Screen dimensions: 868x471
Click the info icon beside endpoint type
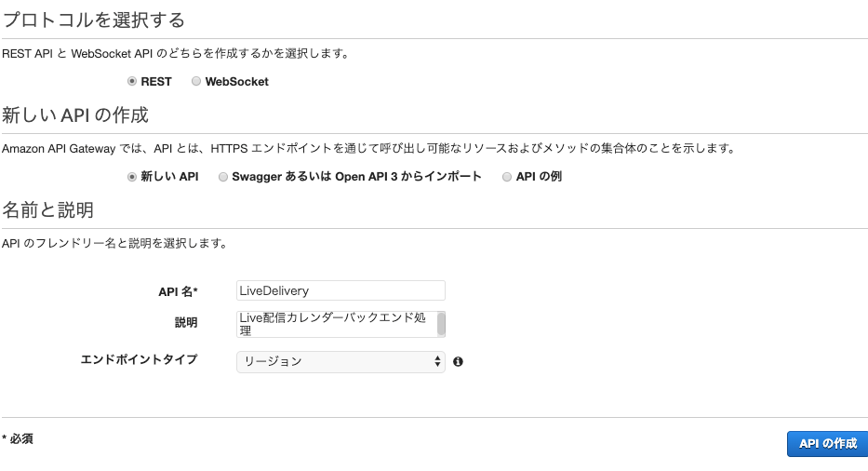coord(458,361)
